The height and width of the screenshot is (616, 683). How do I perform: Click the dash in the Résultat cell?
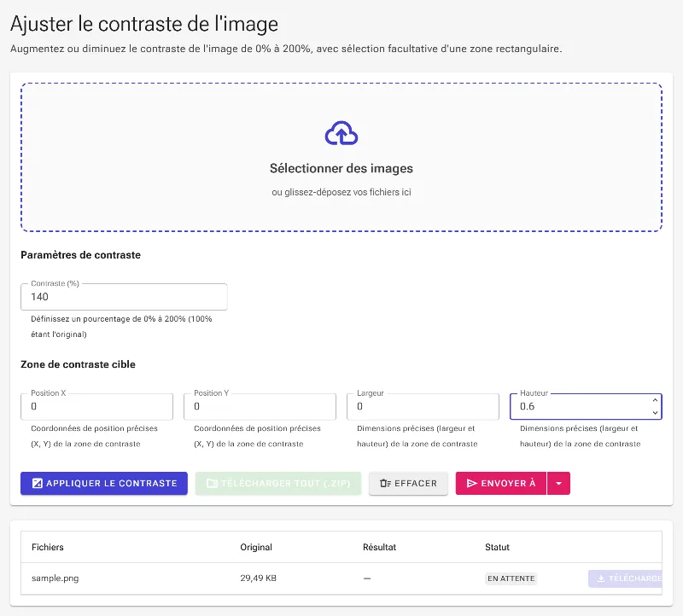click(x=367, y=578)
